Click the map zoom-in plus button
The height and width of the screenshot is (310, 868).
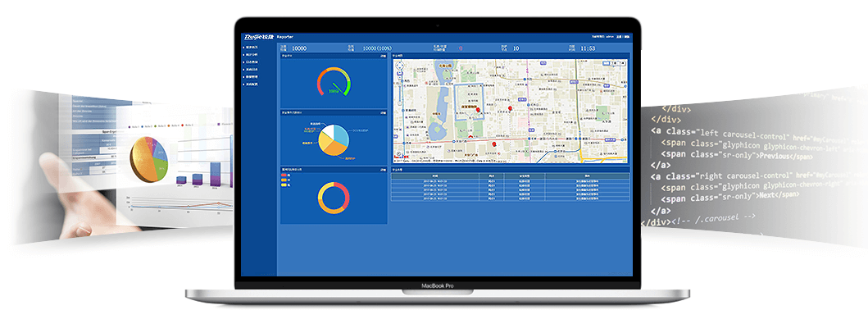pyautogui.click(x=400, y=74)
